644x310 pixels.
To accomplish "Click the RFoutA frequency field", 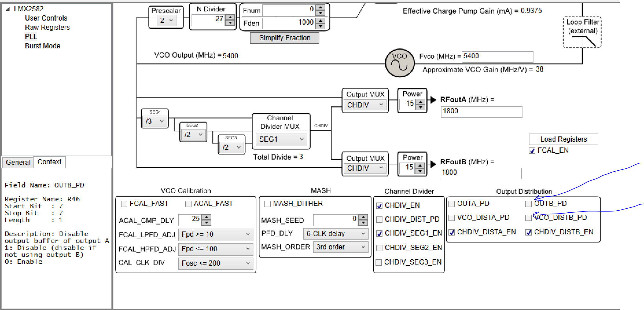I will [481, 112].
